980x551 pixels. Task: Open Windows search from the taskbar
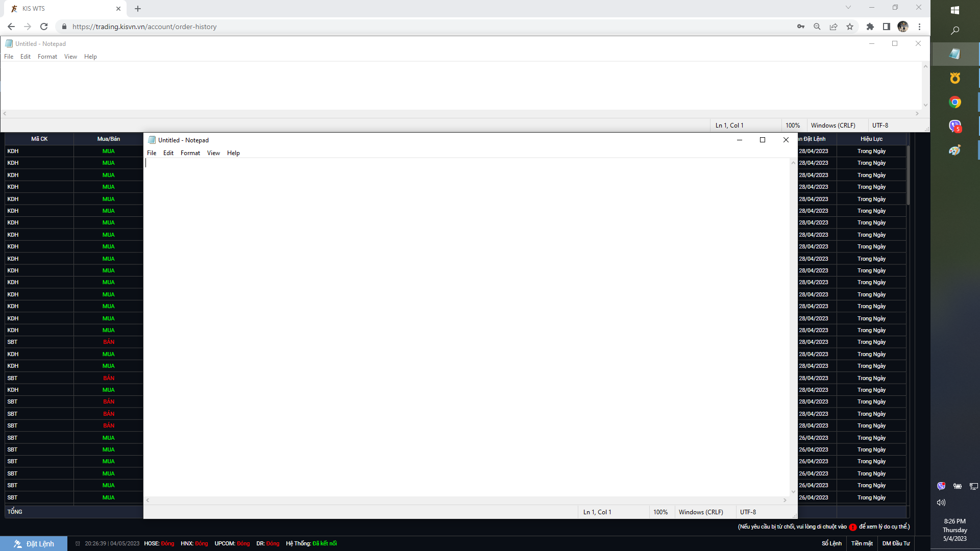point(954,31)
